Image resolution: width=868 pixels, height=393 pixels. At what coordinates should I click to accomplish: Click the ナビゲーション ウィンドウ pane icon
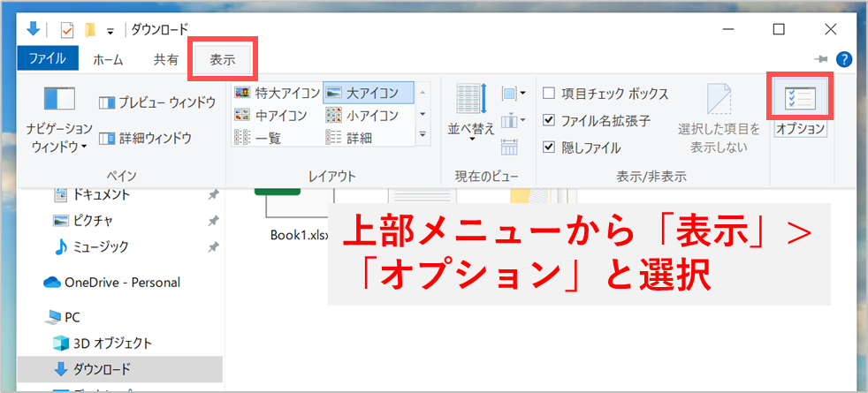[58, 98]
